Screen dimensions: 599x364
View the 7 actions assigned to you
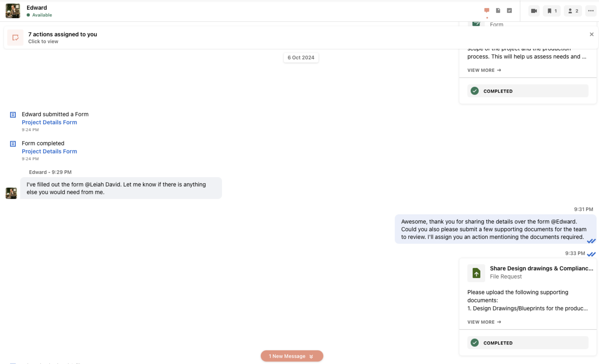click(x=63, y=34)
